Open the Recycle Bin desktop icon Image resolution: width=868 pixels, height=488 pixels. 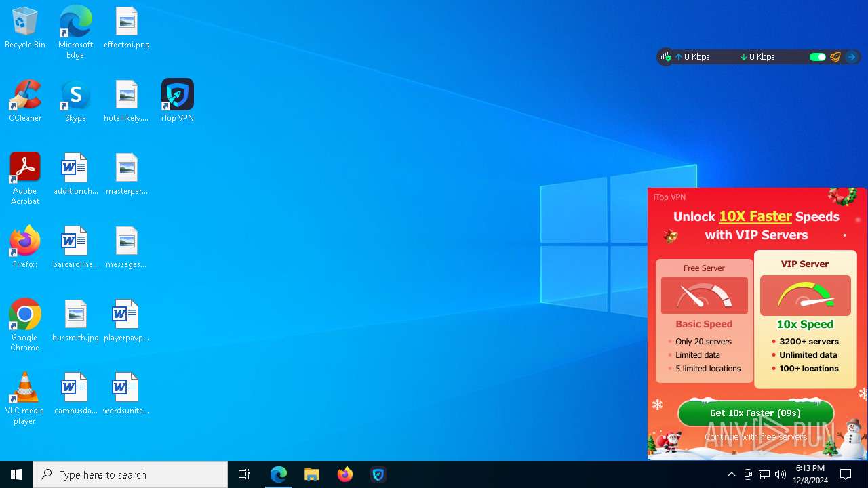[x=25, y=28]
